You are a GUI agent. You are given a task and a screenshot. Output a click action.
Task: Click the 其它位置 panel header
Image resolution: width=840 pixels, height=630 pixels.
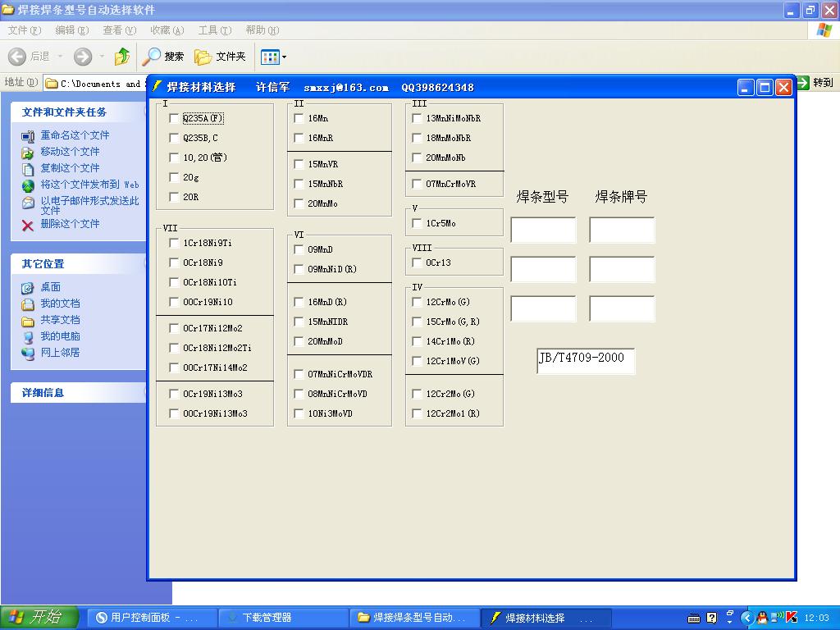click(x=78, y=264)
